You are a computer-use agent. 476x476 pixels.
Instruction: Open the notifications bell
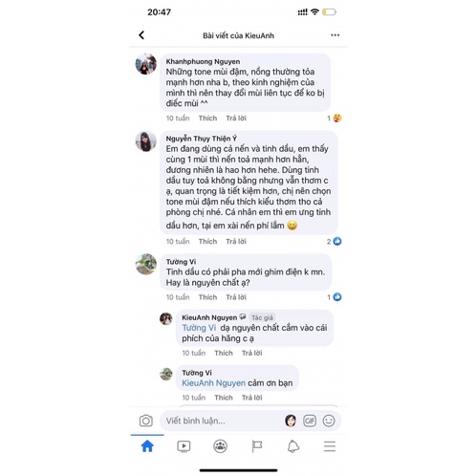tap(293, 446)
